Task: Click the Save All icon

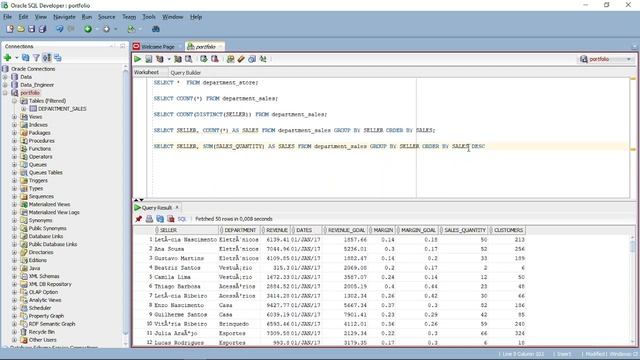Action: [42, 29]
